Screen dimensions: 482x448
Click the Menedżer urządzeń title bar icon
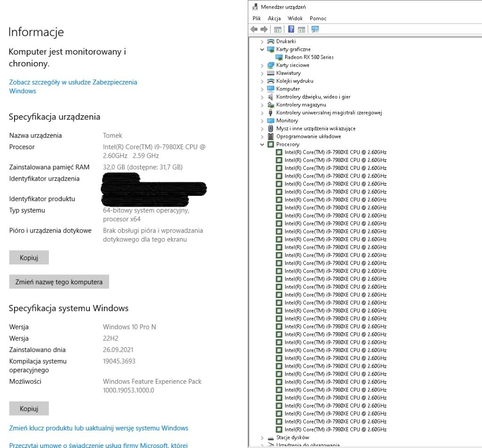255,7
